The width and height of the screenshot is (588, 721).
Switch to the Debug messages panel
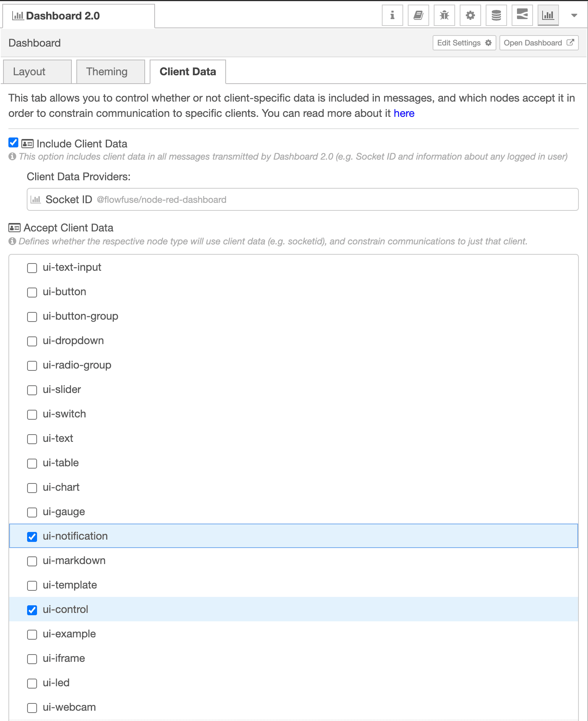pos(444,15)
